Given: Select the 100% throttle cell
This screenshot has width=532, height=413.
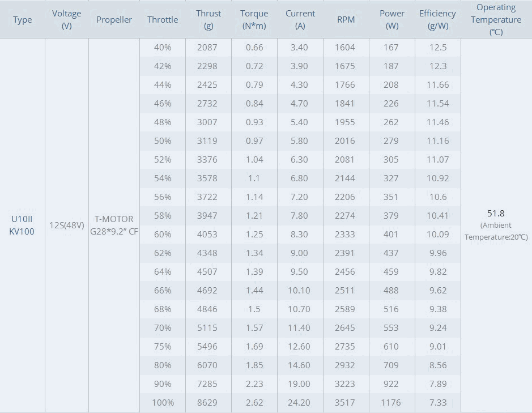Looking at the screenshot, I should click(x=163, y=403).
